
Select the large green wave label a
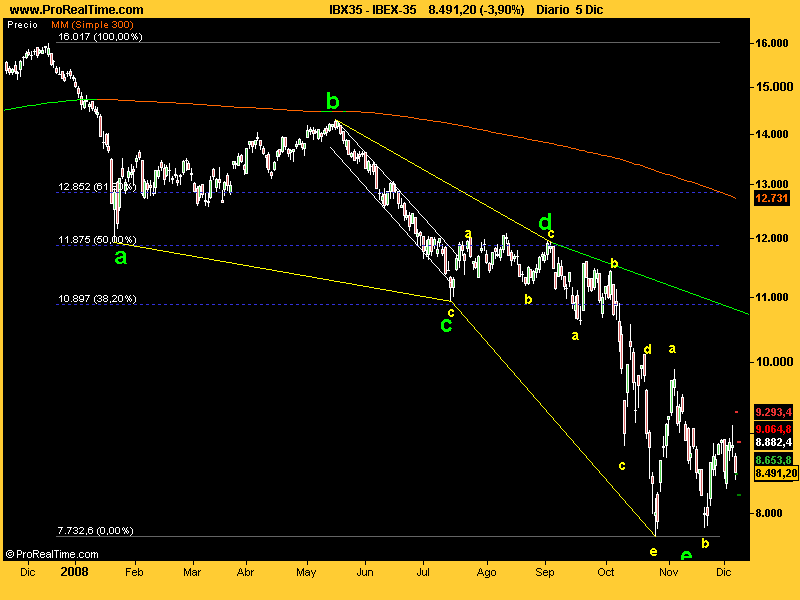coord(120,258)
